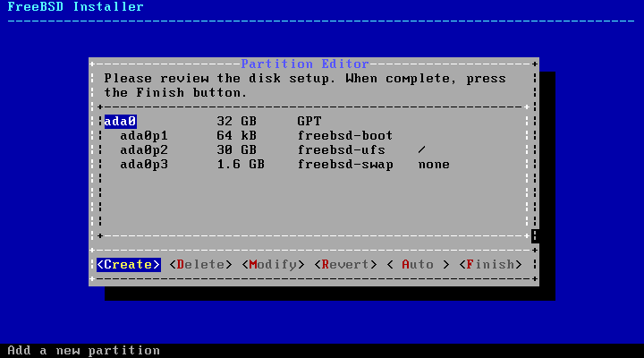
Task: Select the ada0 disk entry
Action: pos(120,121)
